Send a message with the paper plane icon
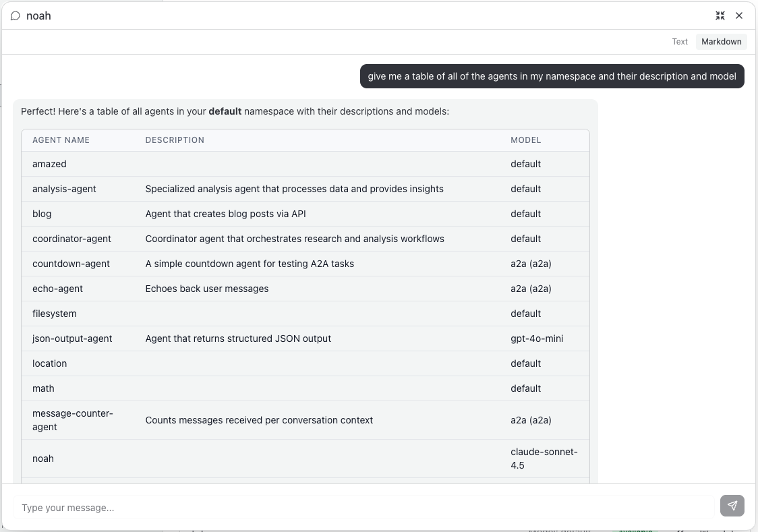Viewport: 758px width, 532px height. coord(732,506)
